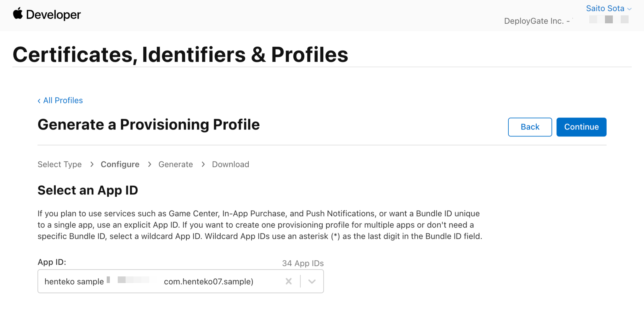Click the 34 App IDs count label

pos(302,263)
